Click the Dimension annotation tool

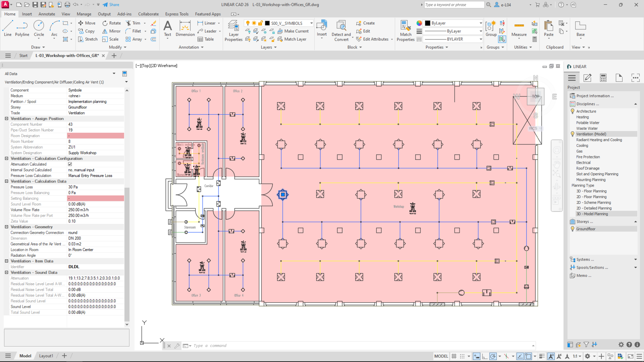click(x=185, y=28)
